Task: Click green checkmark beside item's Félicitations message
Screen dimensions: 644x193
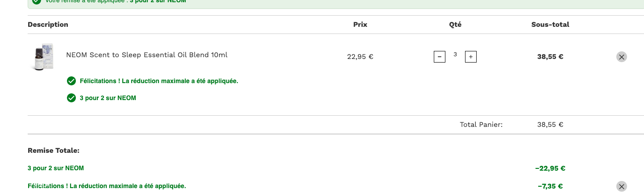Action: click(x=71, y=81)
